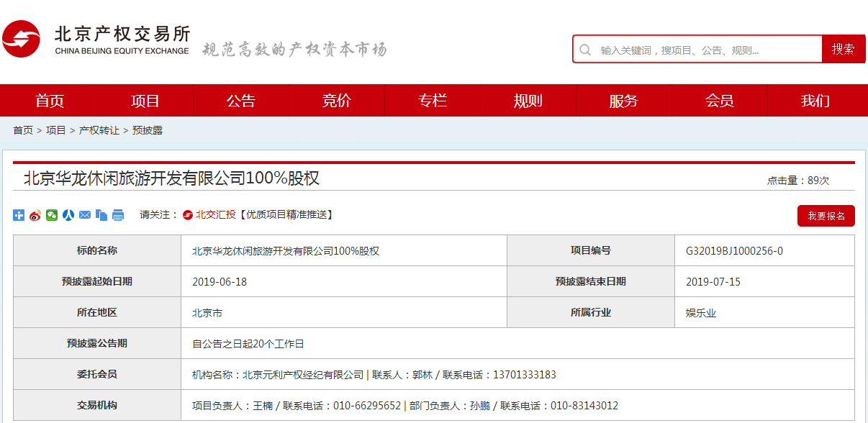This screenshot has height=423, width=868.
Task: Click the slogan 规范高效的产权资本市场
Action: pyautogui.click(x=294, y=50)
